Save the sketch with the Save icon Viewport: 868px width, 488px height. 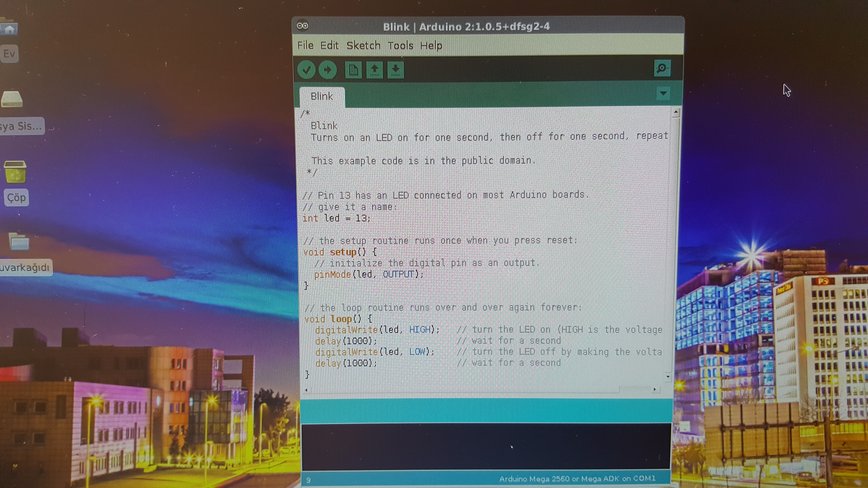pyautogui.click(x=396, y=70)
